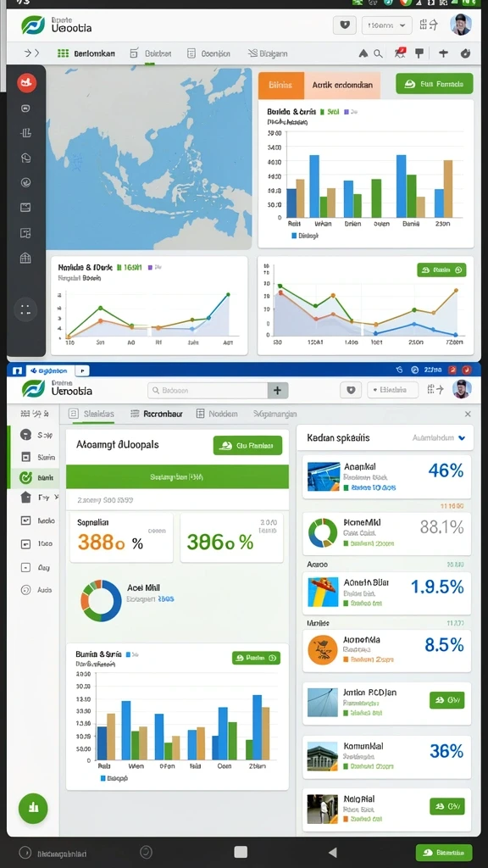Screen dimensions: 488x868
Task: Click the search magnifier icon in top toolbar
Action: (x=378, y=53)
